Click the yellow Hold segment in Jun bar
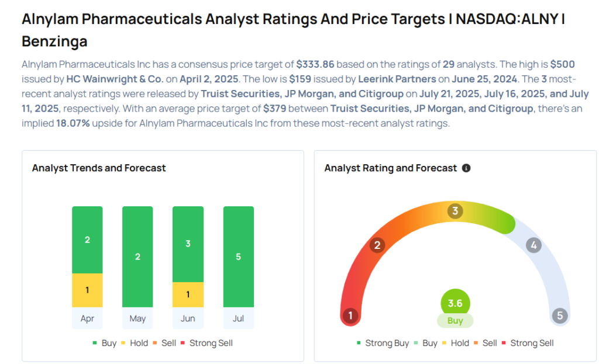 point(188,294)
